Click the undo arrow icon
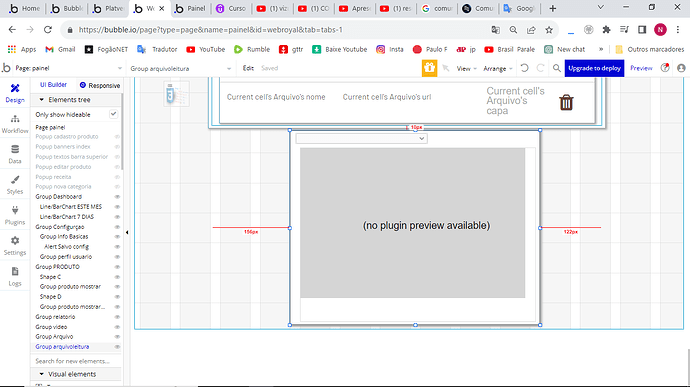Image resolution: width=690 pixels, height=387 pixels. (524, 68)
